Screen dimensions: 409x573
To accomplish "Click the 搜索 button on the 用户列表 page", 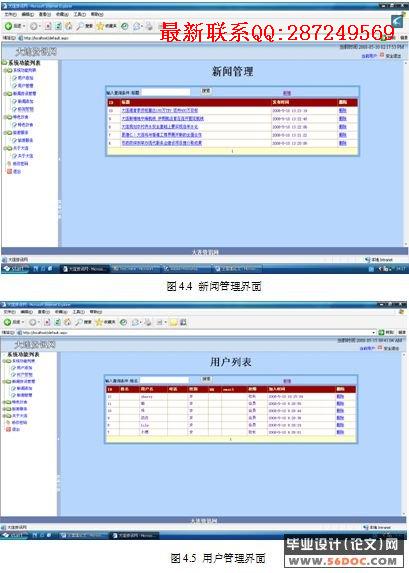I will pos(207,379).
